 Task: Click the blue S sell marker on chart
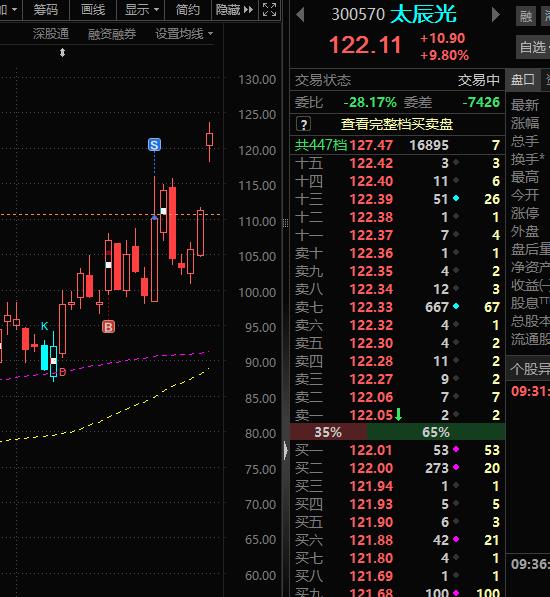[x=154, y=145]
